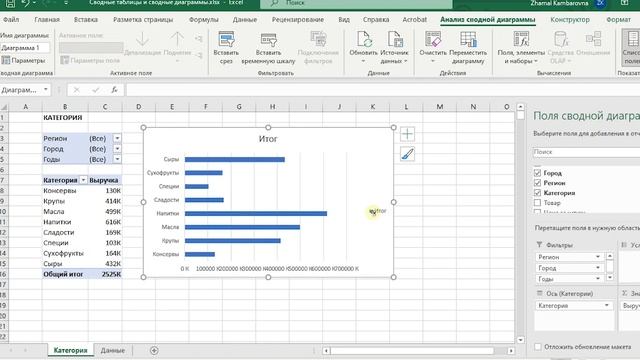The image size is (640, 360).
Task: Open Город field dropdown in Filters area
Action: (598, 268)
